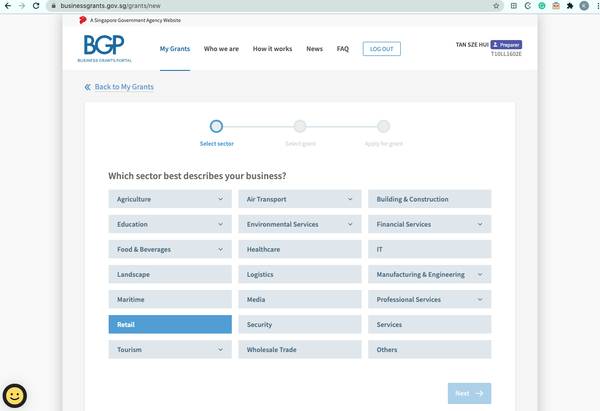Select Building & Construction sector
This screenshot has height=411, width=600.
click(x=429, y=199)
